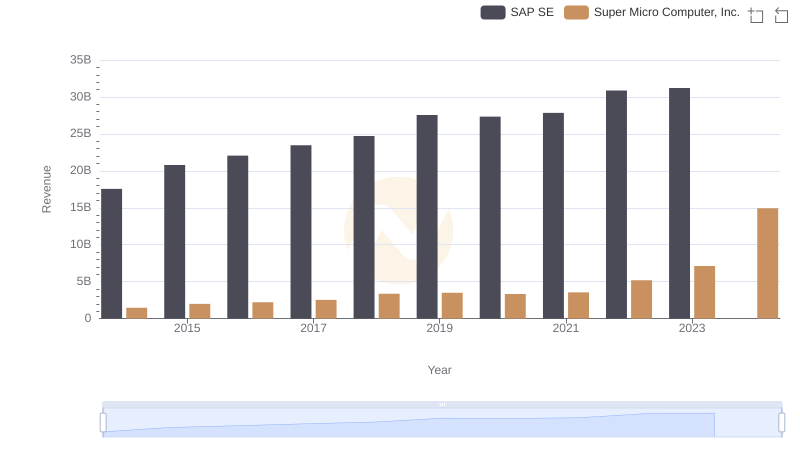Image resolution: width=800 pixels, height=461 pixels.
Task: Click the Super Micro Computer orange legend swatch
Action: (577, 12)
